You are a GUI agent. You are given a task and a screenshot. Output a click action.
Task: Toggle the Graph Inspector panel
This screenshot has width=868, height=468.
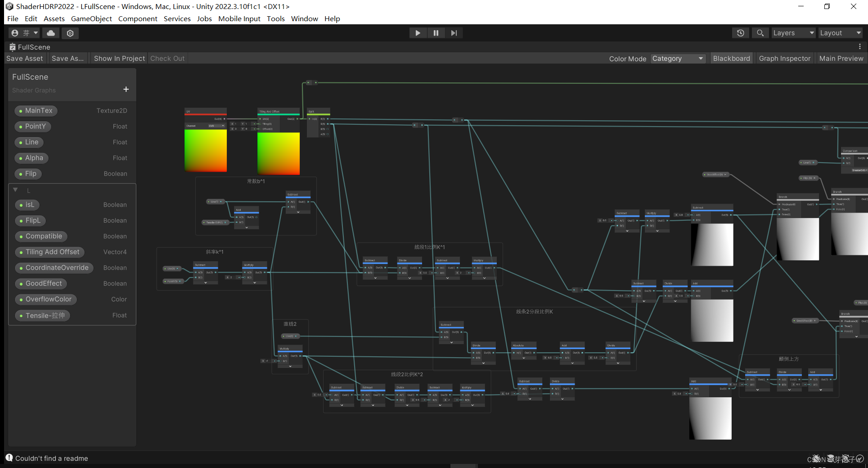tap(784, 59)
